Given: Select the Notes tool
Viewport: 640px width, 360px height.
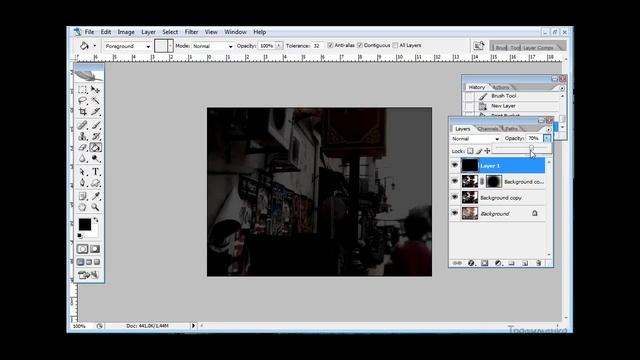Looking at the screenshot, I should tap(82, 196).
